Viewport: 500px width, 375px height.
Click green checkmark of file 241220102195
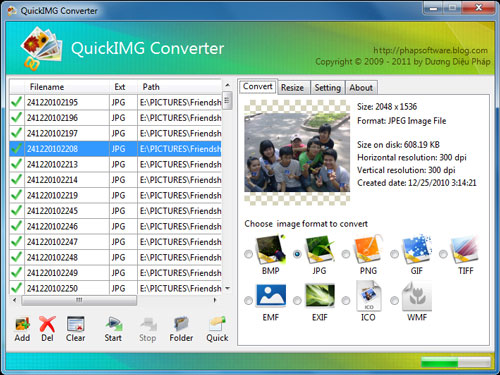17,102
